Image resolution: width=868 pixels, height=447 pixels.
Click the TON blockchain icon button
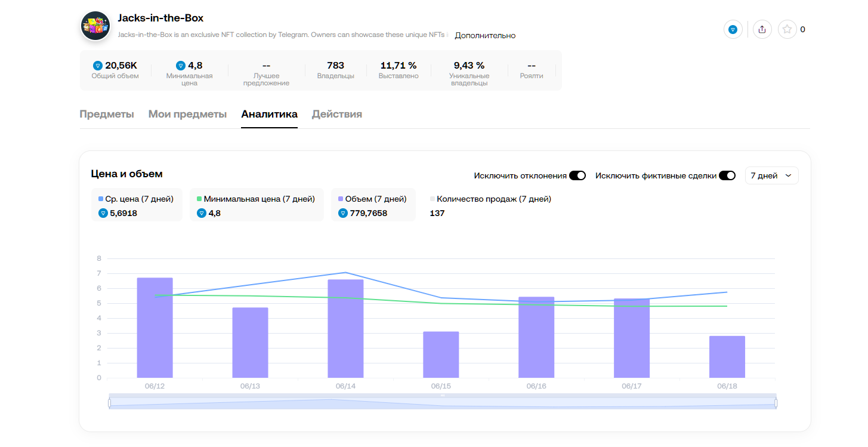click(733, 29)
